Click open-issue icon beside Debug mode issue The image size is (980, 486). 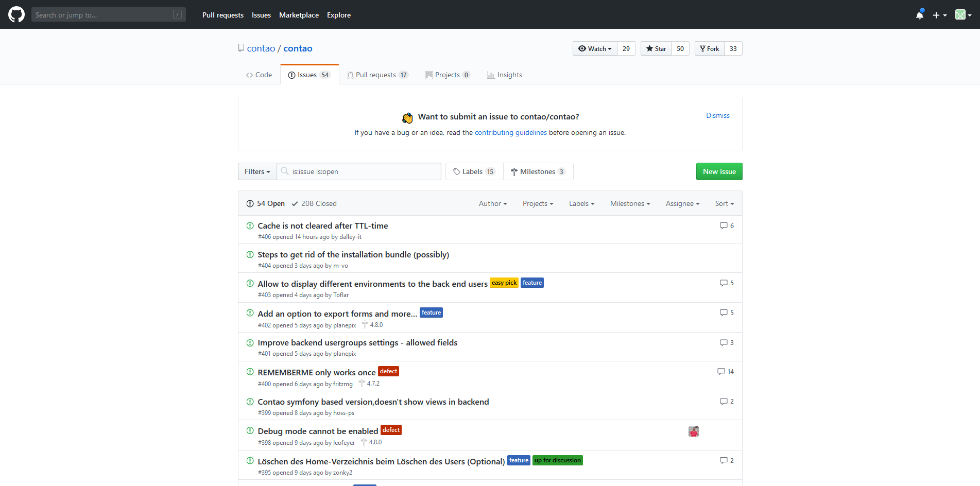250,430
